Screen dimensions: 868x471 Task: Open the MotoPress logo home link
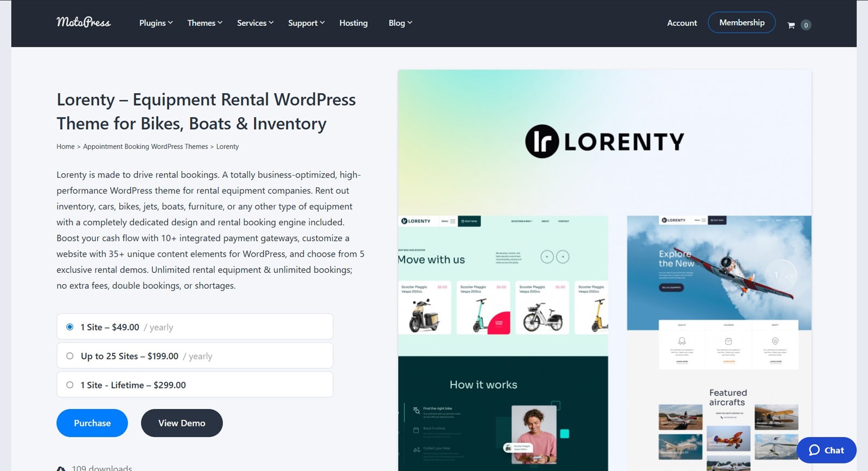pyautogui.click(x=84, y=22)
